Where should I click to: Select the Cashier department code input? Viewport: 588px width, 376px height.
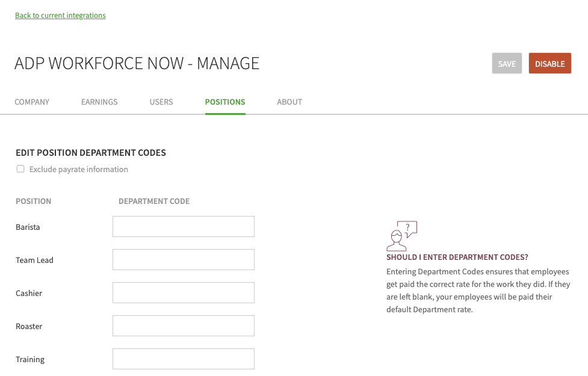184,293
